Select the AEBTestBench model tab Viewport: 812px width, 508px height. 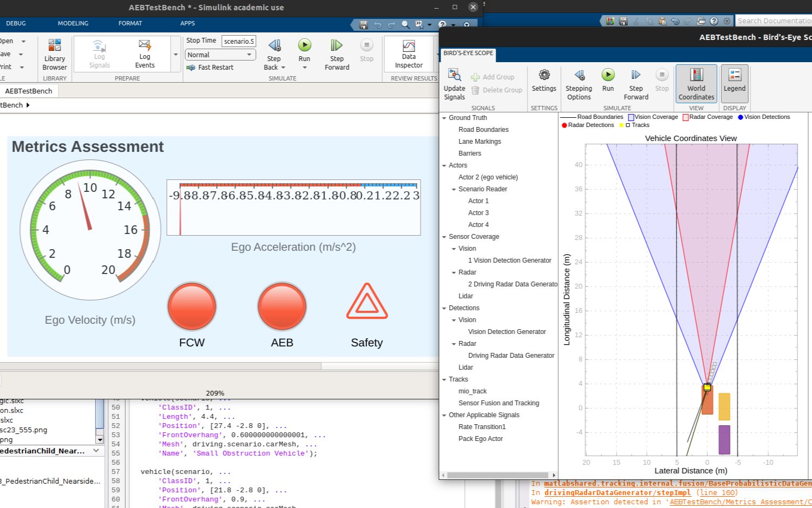click(29, 91)
